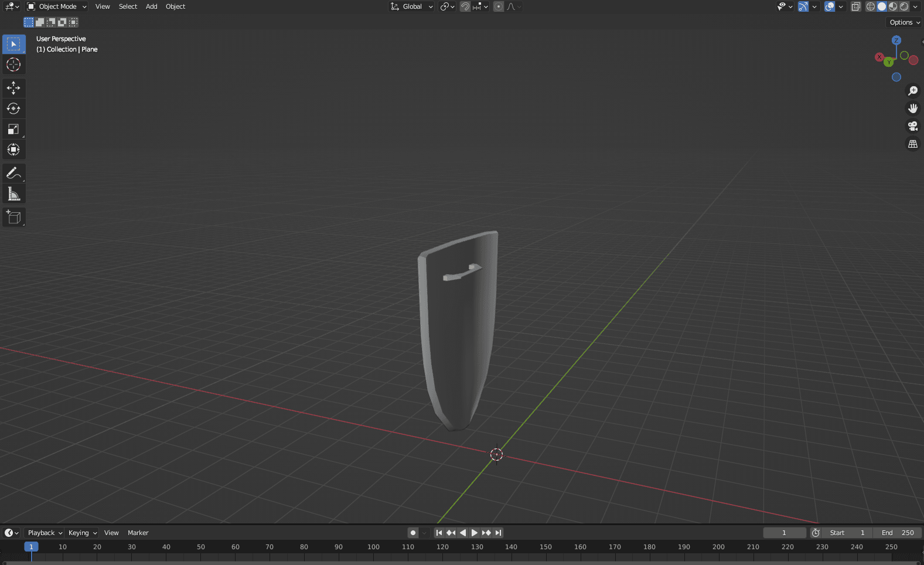
Task: Open the timeline View menu
Action: 111,533
